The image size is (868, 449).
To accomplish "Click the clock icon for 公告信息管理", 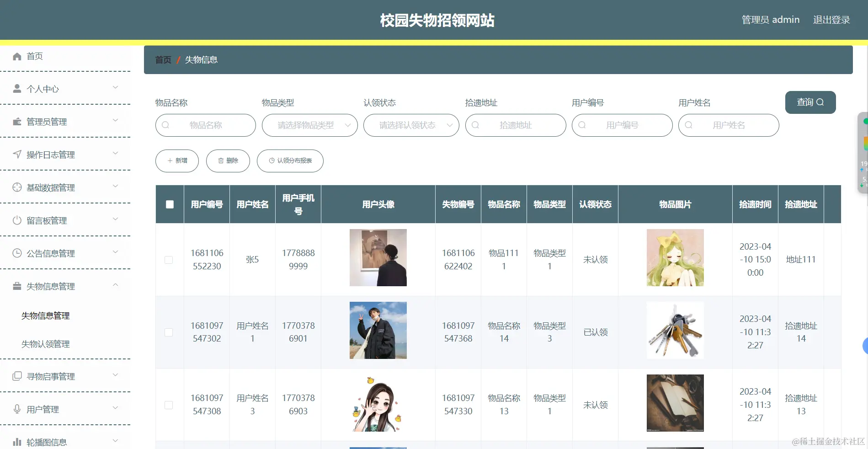I will tap(17, 253).
